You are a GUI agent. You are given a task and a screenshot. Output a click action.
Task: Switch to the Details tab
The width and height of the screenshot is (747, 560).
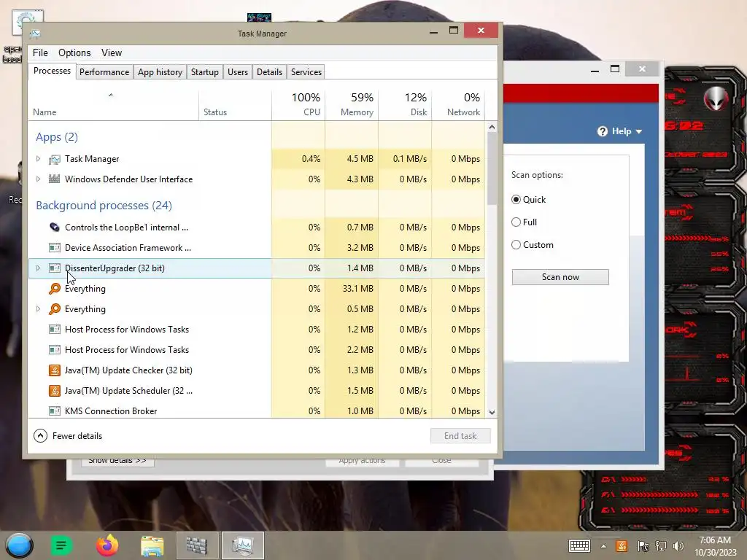click(270, 72)
